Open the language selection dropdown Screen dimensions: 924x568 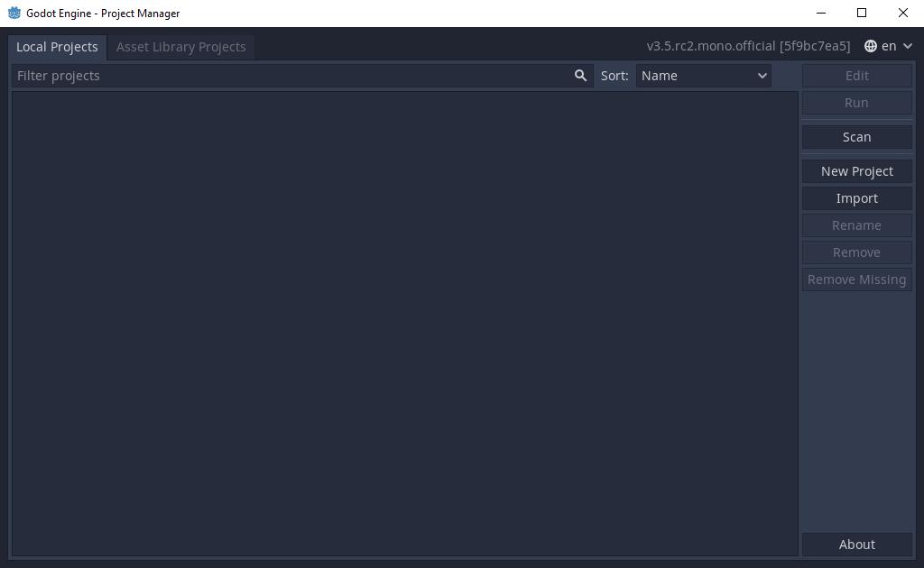coord(888,45)
